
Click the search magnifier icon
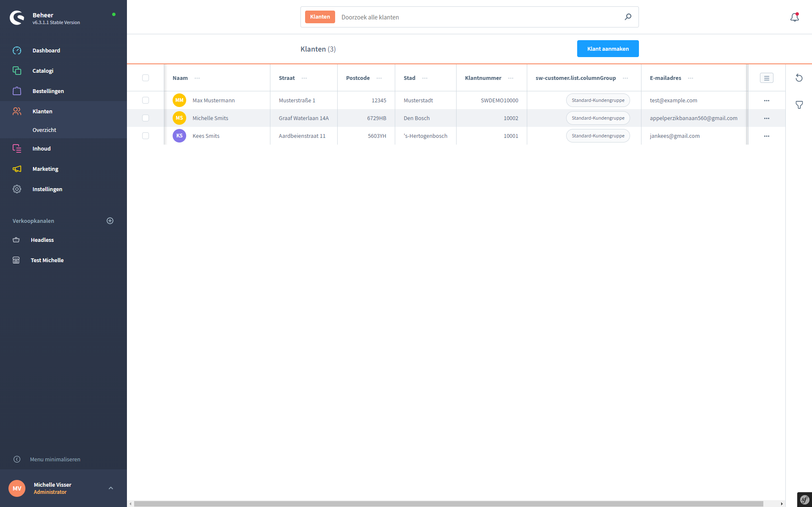tap(628, 17)
